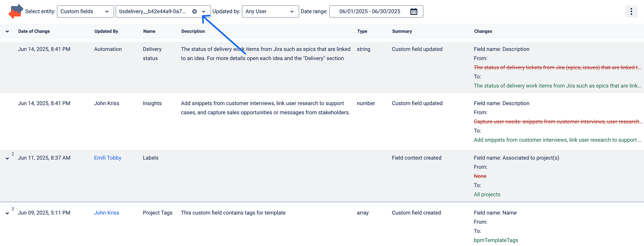
Task: Click the app logo with arrows
Action: tap(16, 11)
